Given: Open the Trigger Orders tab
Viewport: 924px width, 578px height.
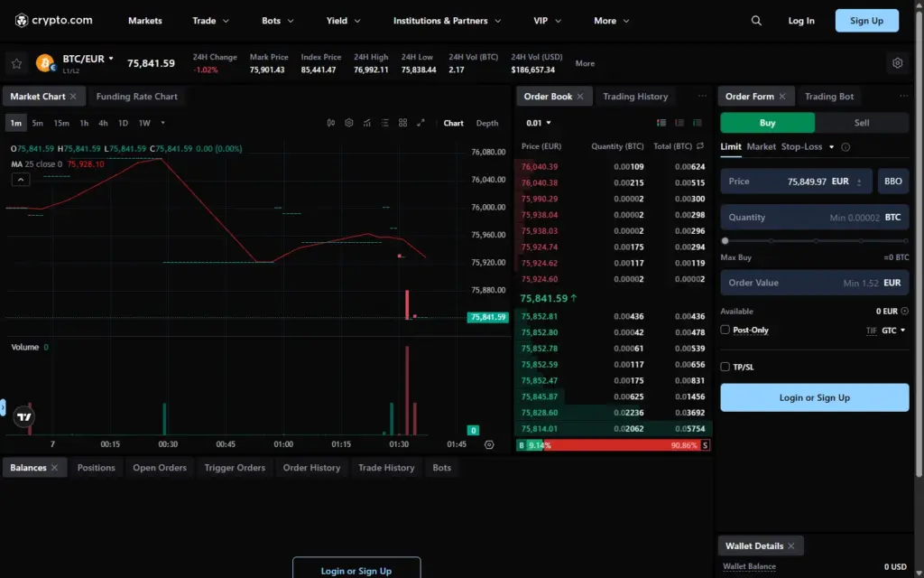Looking at the screenshot, I should tap(235, 468).
